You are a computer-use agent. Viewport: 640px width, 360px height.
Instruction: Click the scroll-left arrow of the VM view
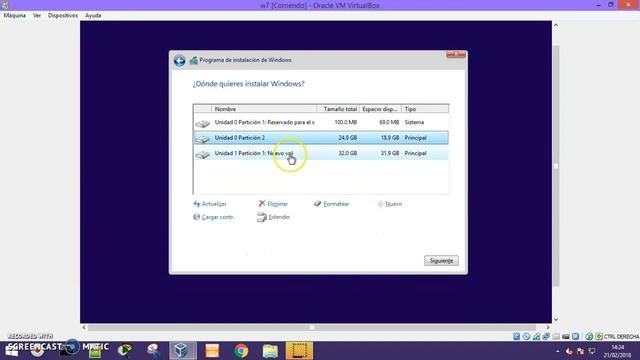(84, 327)
